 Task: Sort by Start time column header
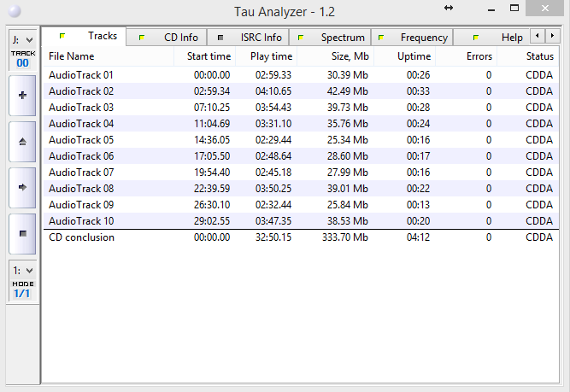(x=205, y=56)
